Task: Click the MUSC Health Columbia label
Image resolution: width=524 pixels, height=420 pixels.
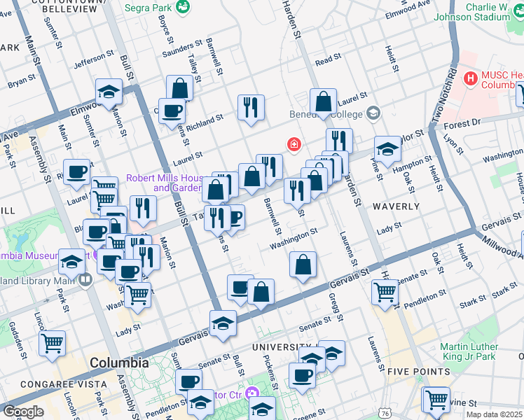Action: (502, 80)
